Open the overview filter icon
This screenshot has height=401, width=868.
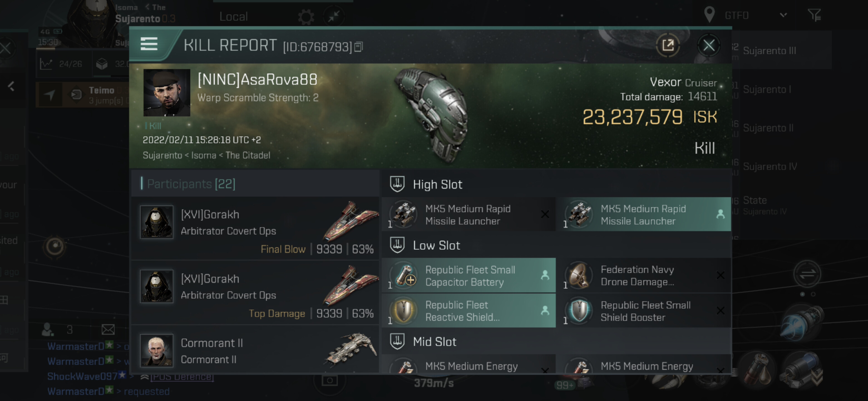[814, 15]
